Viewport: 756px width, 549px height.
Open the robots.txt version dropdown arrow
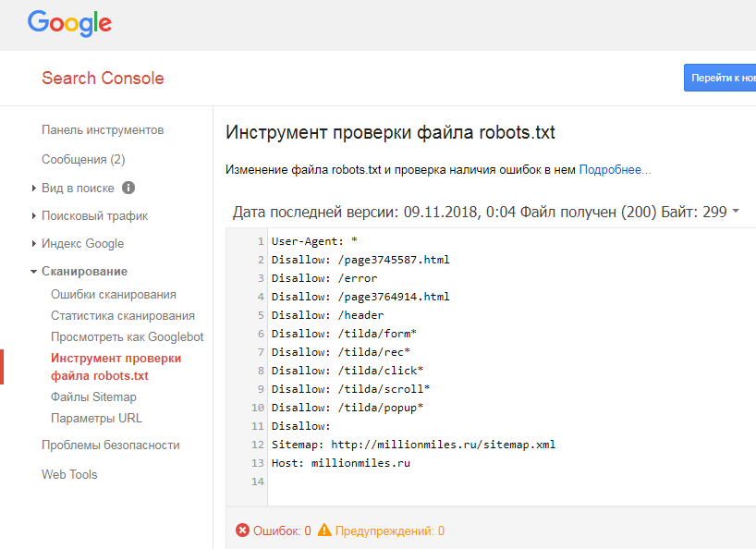(x=736, y=212)
